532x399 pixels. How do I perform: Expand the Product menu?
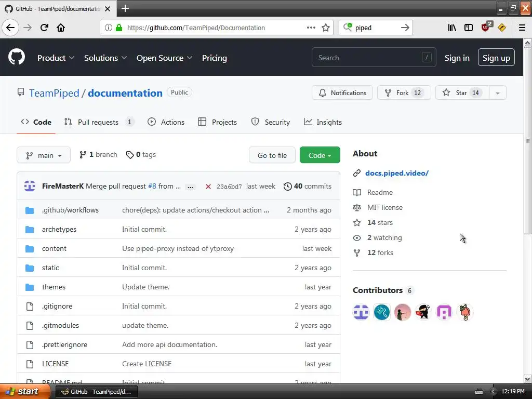click(56, 58)
